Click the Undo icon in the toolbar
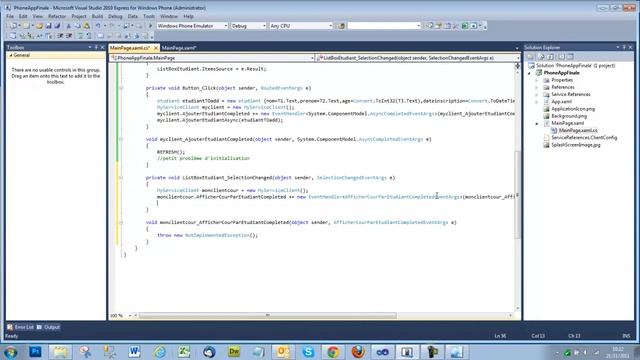 tap(98, 26)
